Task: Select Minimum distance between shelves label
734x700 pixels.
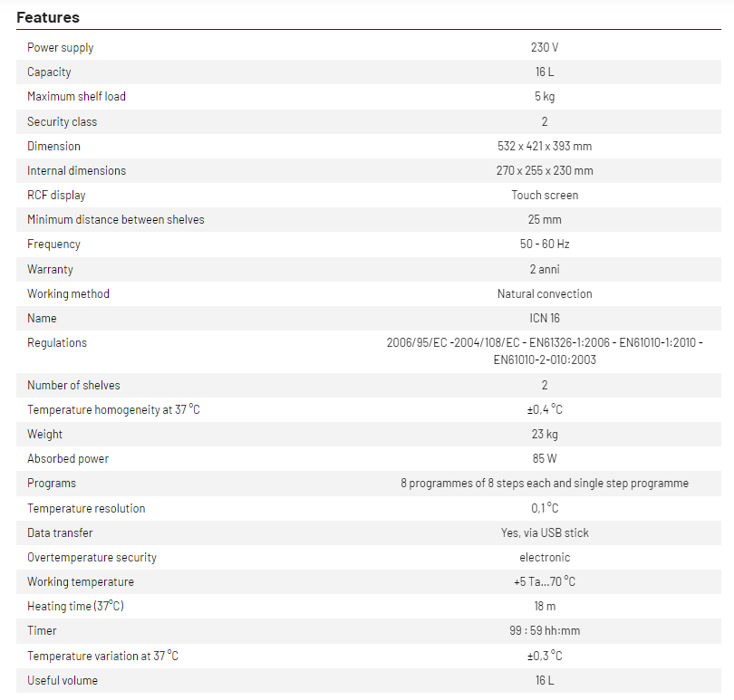Action: coord(116,219)
